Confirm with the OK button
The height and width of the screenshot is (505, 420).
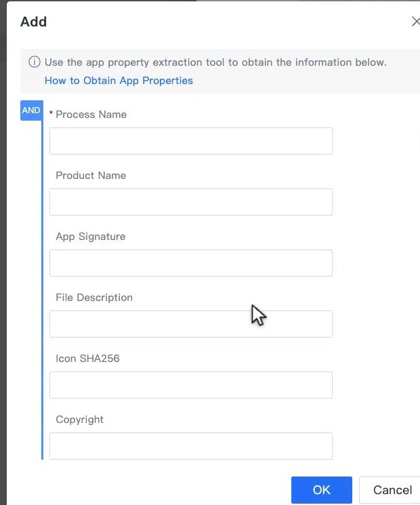pos(322,490)
